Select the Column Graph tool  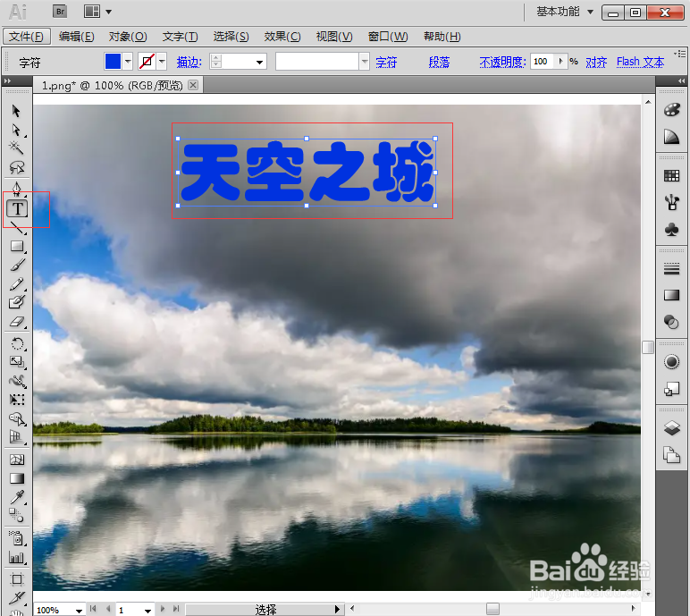17,557
